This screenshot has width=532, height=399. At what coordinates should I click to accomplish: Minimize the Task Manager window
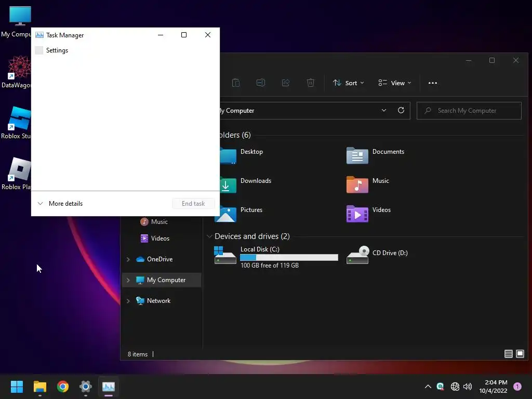(x=161, y=35)
